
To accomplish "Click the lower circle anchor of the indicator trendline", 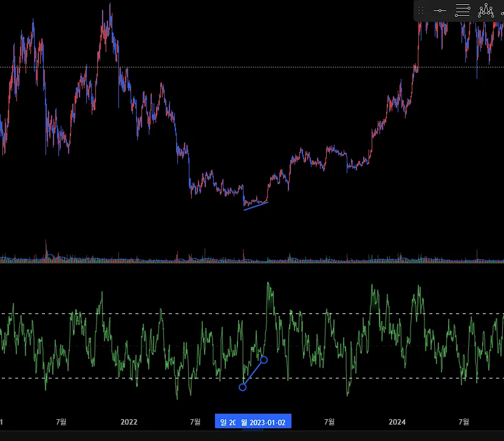I will point(243,387).
